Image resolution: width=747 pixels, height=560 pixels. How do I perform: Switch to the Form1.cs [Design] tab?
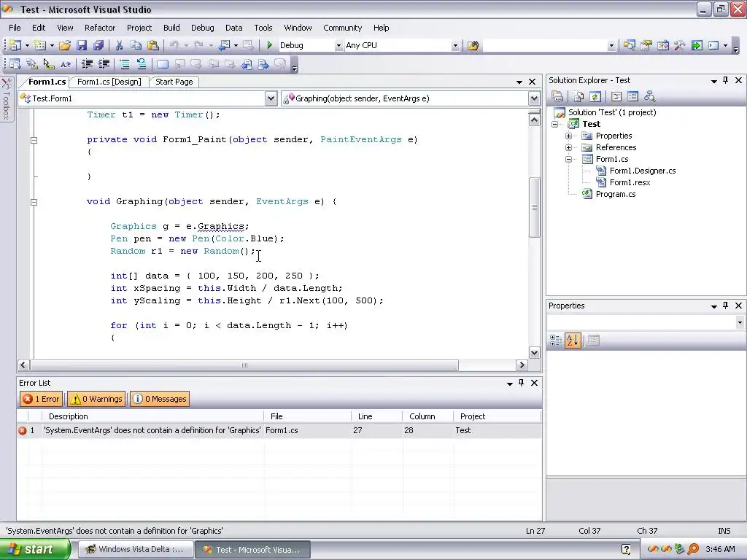pos(109,82)
